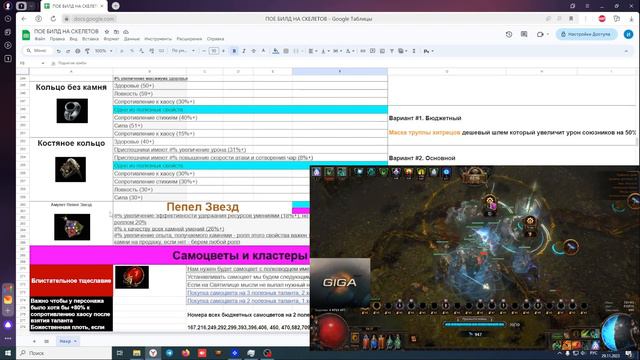Create a filter via funnel icon
640x360 pixels.
[392, 51]
